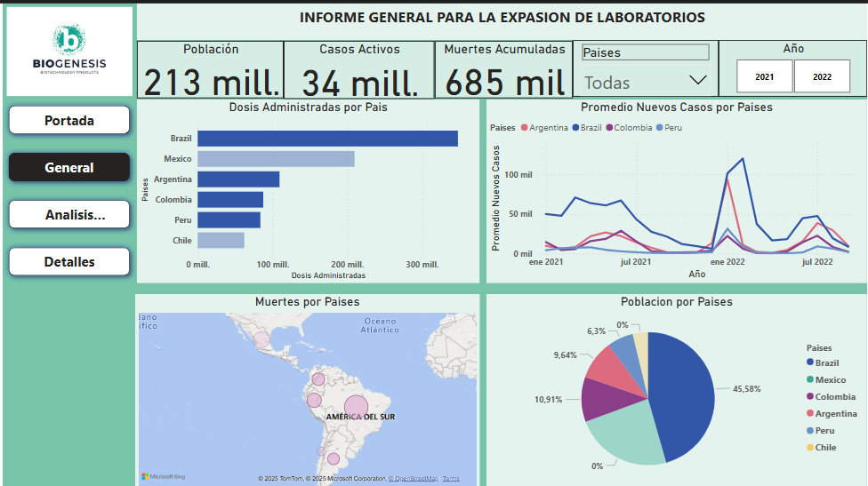Open the Analisis page button
The width and height of the screenshot is (868, 486).
point(69,214)
